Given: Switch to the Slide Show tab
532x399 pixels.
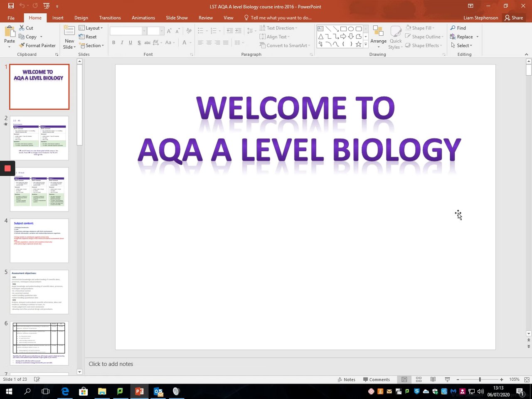Looking at the screenshot, I should (x=177, y=18).
